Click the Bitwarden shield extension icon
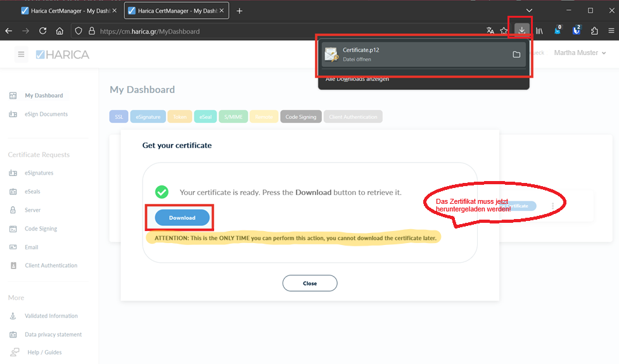The height and width of the screenshot is (364, 619). (x=577, y=30)
